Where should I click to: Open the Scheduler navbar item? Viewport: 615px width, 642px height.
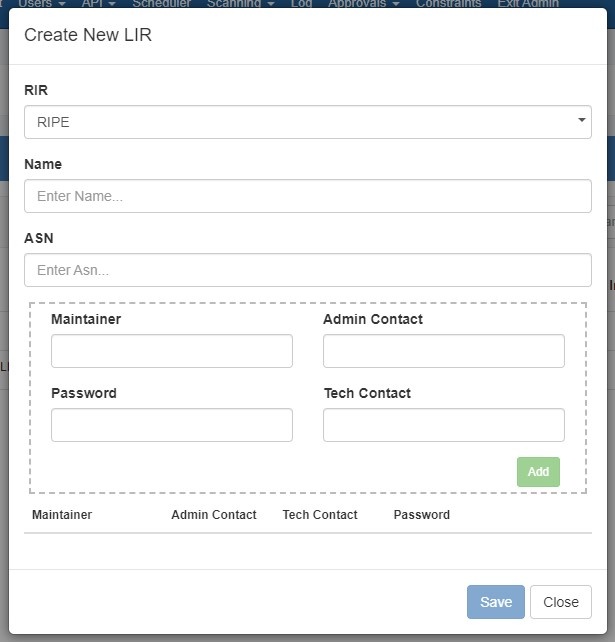coord(161,4)
